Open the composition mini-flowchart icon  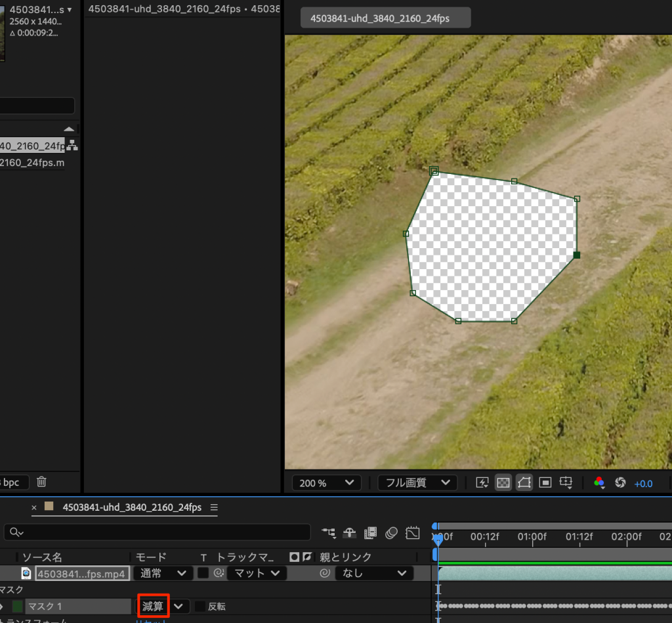329,532
